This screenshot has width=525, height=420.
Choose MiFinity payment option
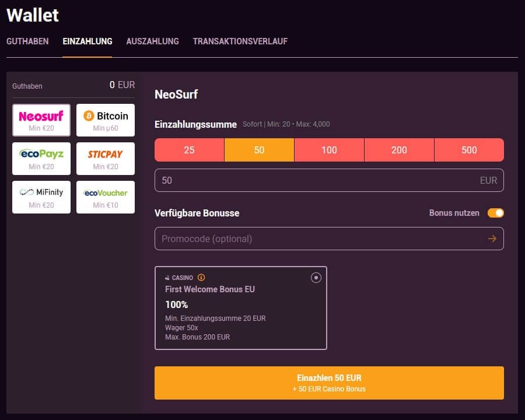coord(41,197)
